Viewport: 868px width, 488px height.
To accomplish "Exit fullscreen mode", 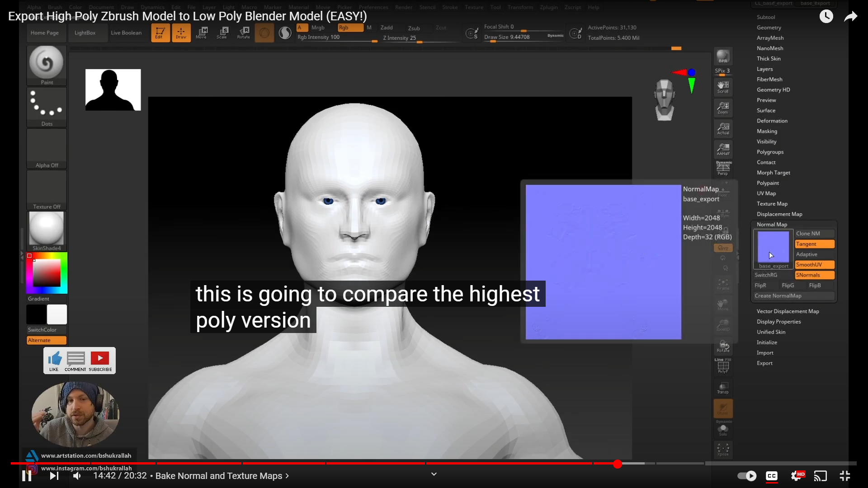I will coord(844,476).
